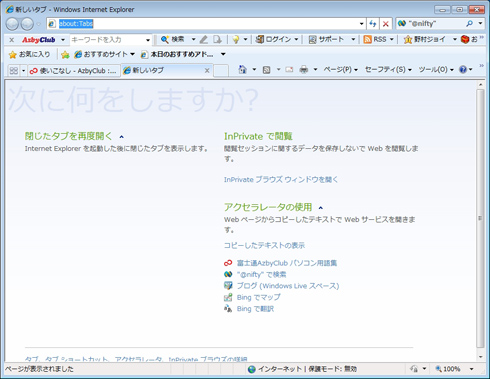Click the AzbyClub logo
This screenshot has height=379, width=490.
coord(39,40)
